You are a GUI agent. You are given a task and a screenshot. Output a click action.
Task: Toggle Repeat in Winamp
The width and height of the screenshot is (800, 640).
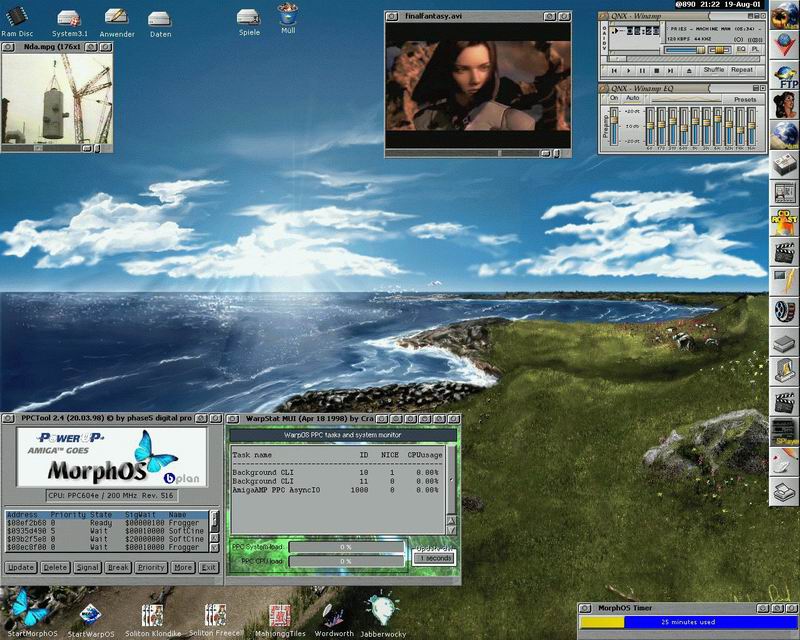point(741,70)
